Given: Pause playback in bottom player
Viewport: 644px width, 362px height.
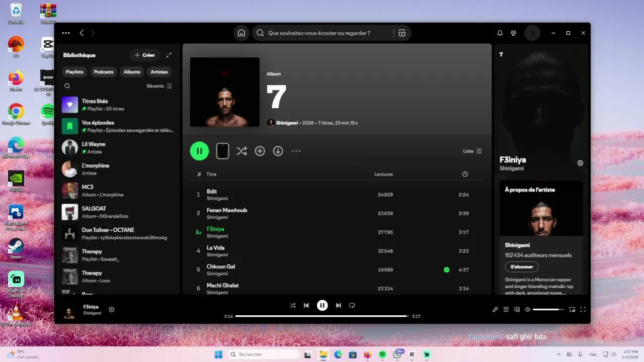Looking at the screenshot, I should pos(323,305).
